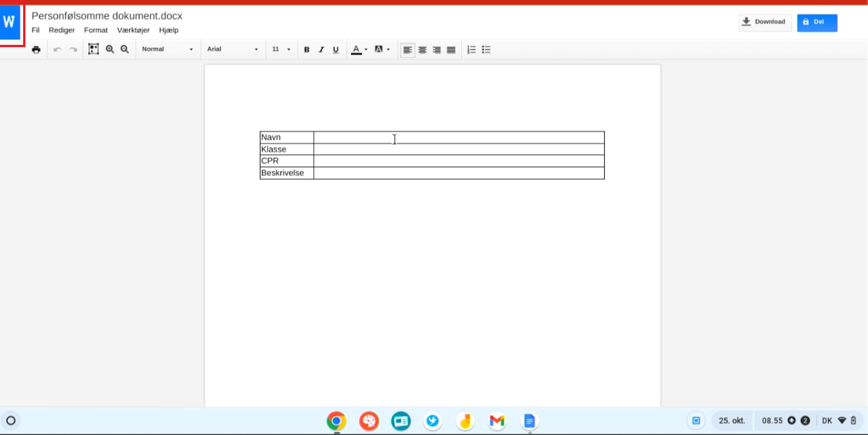Insert a bulleted list
Viewport: 868px width, 435px height.
point(486,50)
